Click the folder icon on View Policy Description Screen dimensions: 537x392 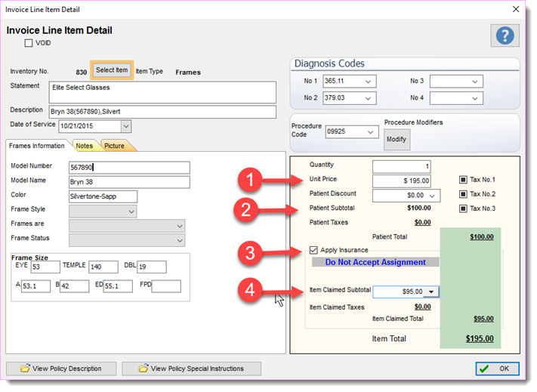tap(25, 368)
